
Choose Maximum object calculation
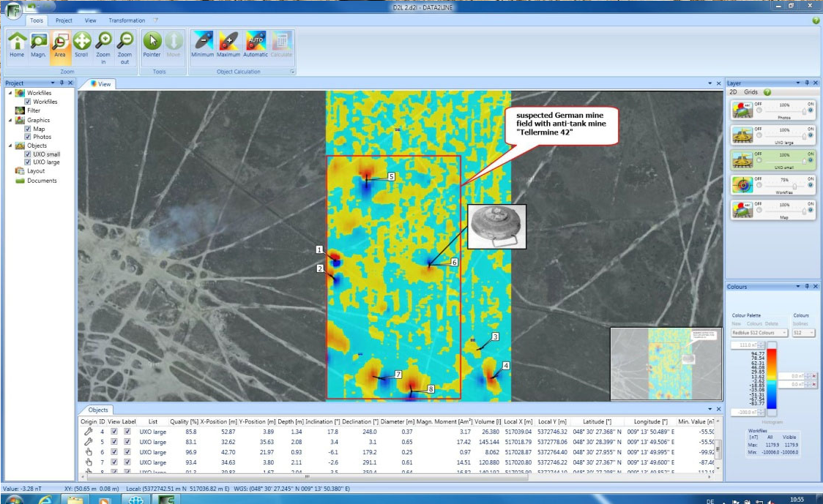pos(228,44)
